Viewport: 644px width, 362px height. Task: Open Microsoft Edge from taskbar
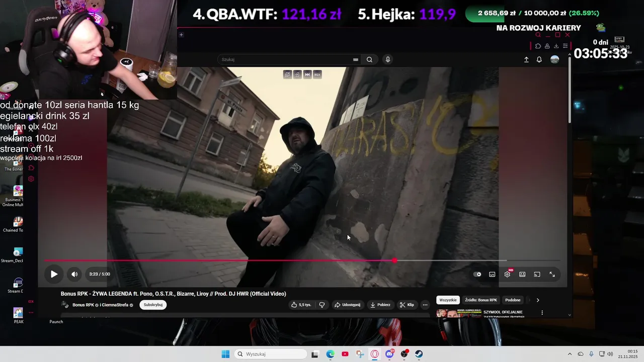(x=330, y=354)
